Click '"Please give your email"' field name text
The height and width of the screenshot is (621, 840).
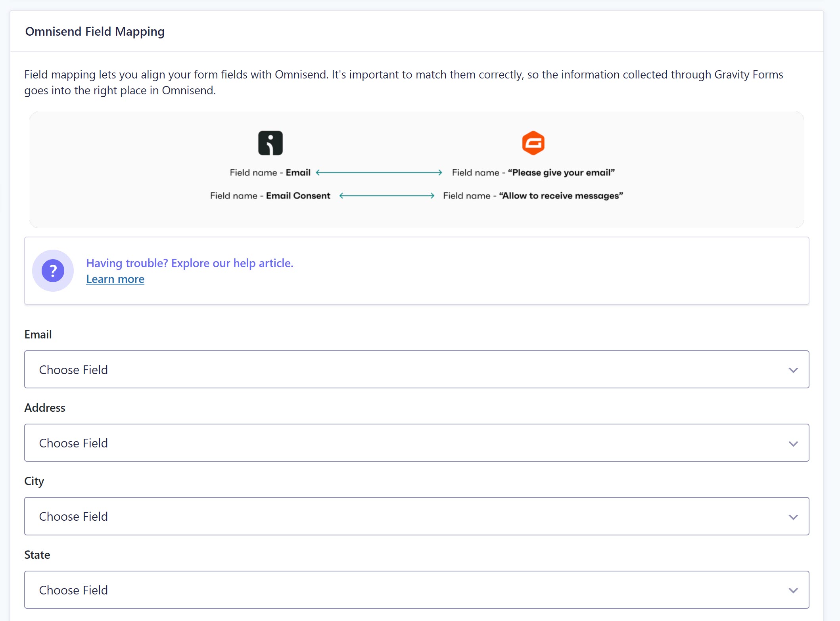(561, 173)
